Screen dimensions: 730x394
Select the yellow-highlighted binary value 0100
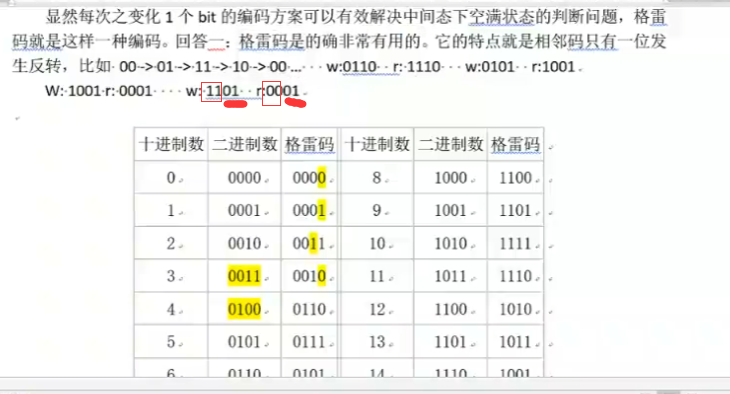(x=244, y=309)
